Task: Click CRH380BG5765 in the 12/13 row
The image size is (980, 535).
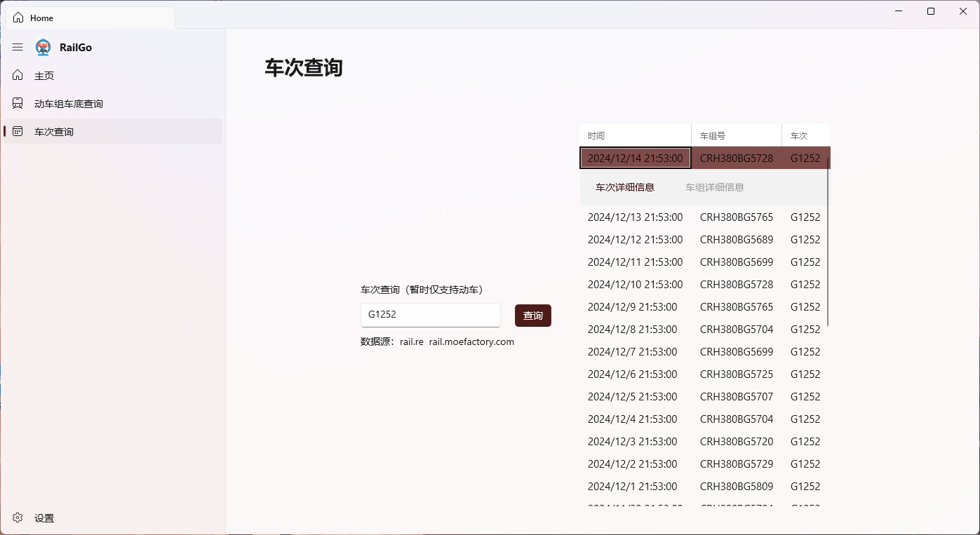Action: [x=737, y=217]
